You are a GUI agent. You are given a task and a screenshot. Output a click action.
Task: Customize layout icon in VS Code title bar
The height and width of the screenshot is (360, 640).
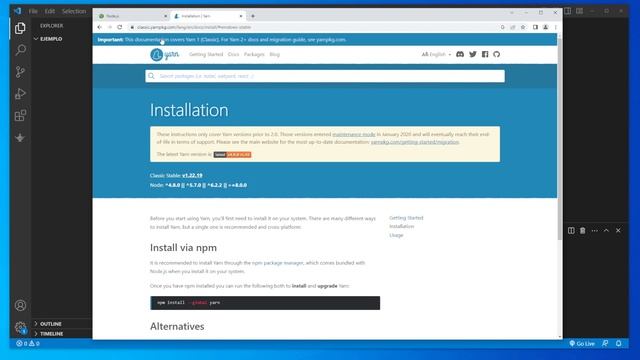coord(580,11)
